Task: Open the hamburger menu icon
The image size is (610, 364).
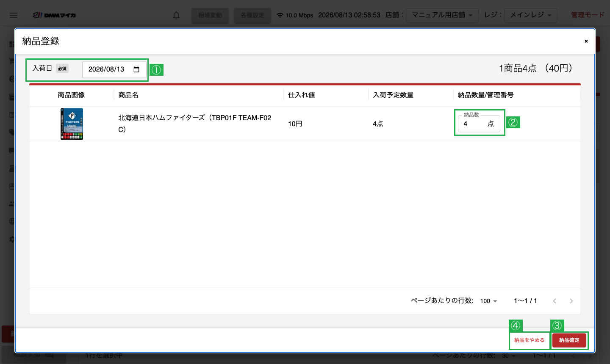Action: click(14, 15)
